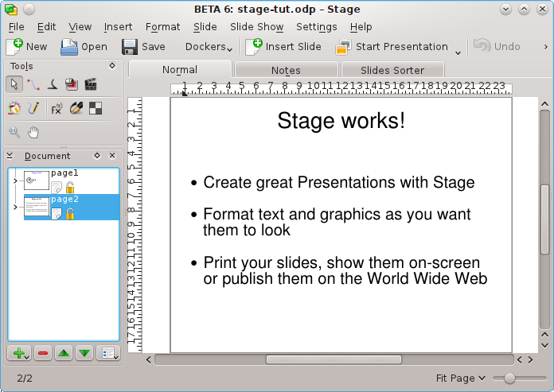
Task: Select the arrow pointer default tool
Action: [x=14, y=83]
